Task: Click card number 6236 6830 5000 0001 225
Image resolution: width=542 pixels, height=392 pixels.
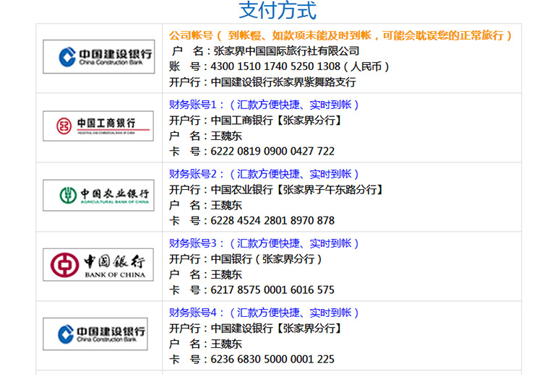Action: point(272,360)
